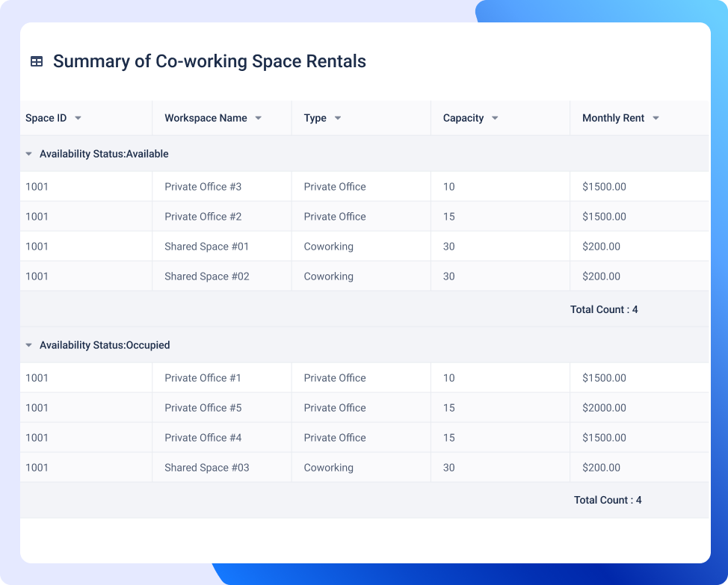Click the table icon beside the report title
This screenshot has width=728, height=585.
tap(37, 61)
